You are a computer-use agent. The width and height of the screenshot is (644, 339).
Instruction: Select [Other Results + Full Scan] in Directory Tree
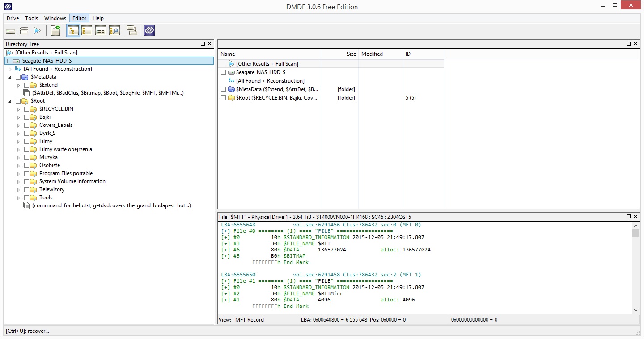(x=46, y=53)
